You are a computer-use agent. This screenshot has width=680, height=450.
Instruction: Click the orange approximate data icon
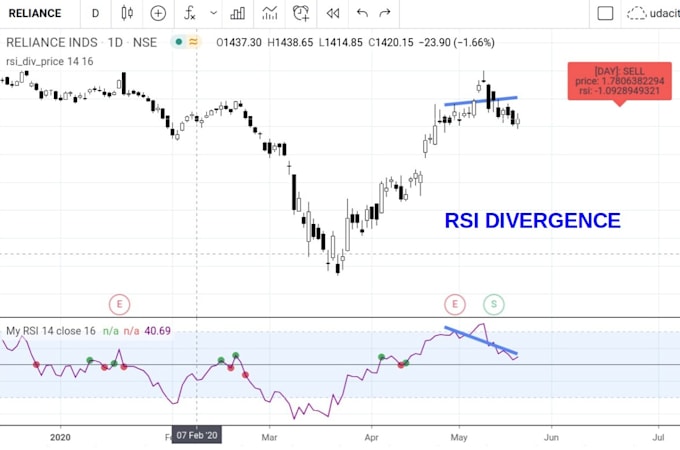click(193, 42)
